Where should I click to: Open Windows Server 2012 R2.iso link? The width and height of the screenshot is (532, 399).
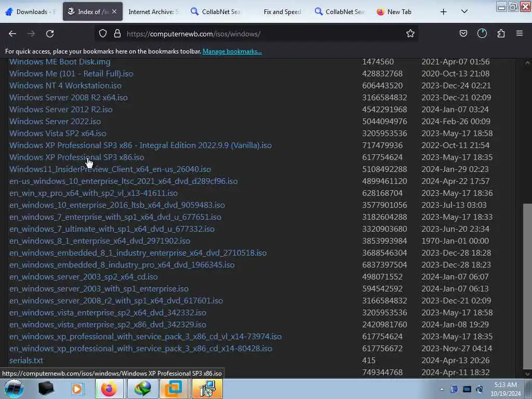pyautogui.click(x=61, y=109)
